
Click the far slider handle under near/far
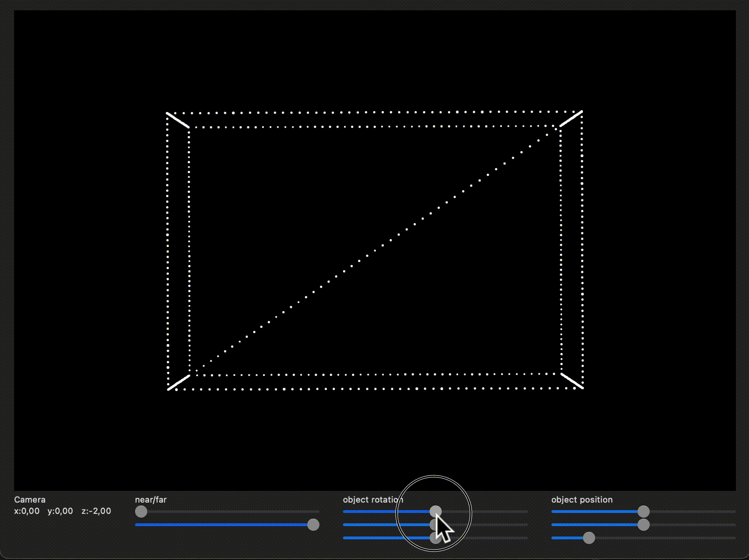click(313, 525)
